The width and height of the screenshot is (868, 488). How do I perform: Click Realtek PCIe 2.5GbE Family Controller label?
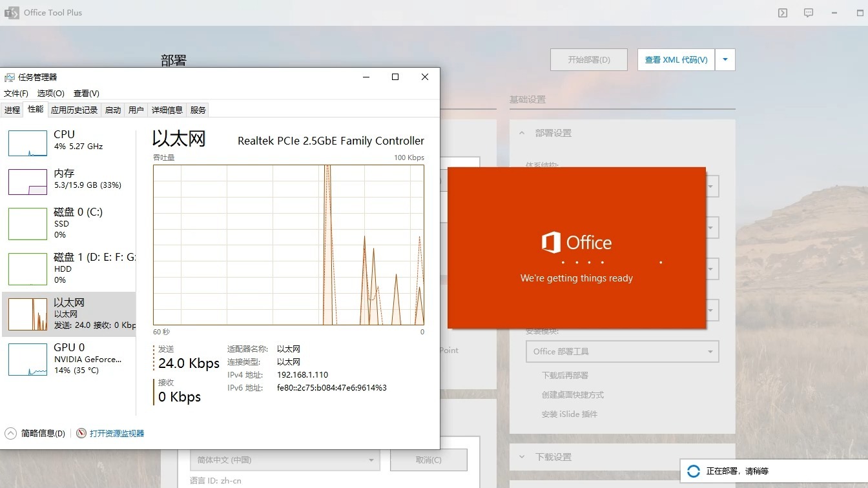point(331,141)
